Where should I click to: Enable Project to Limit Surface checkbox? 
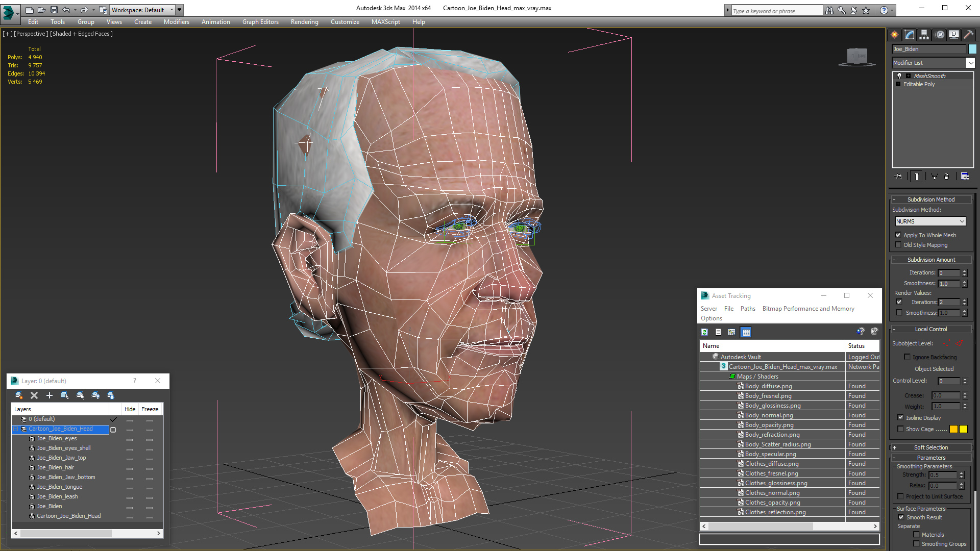(x=900, y=496)
